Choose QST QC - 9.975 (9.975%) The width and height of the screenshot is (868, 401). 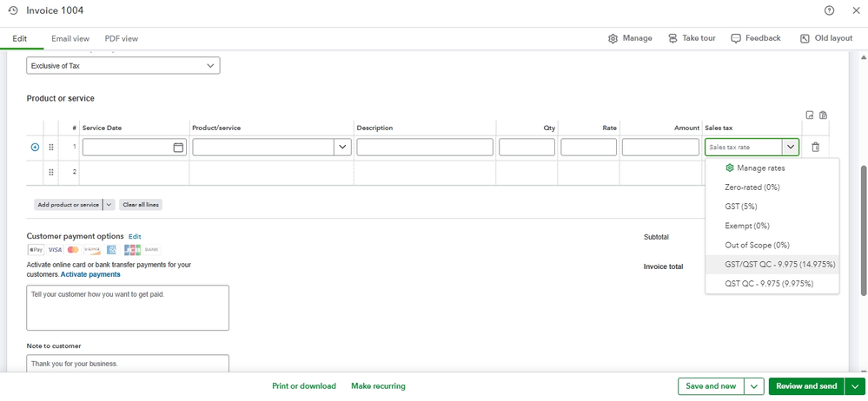pos(772,284)
